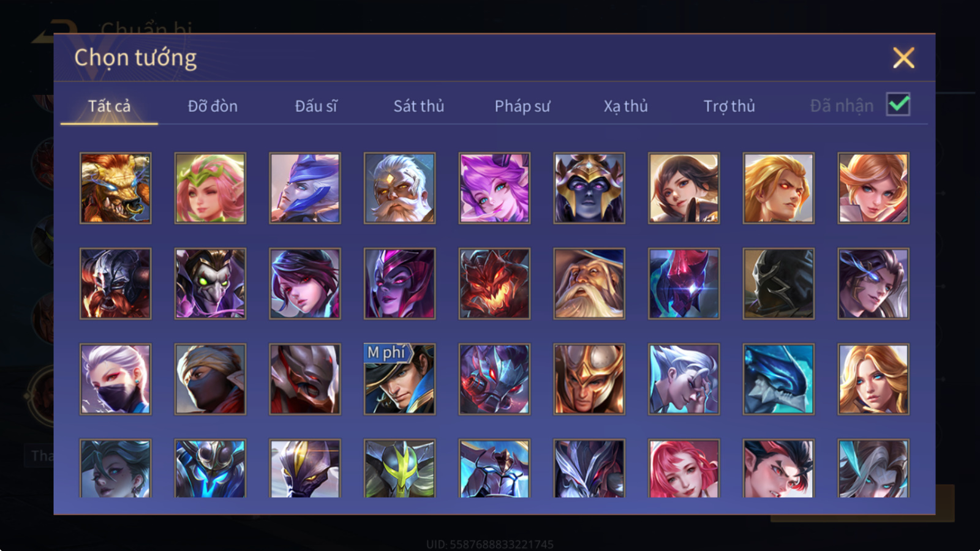Select the purple-haired girl hero portrait
The width and height of the screenshot is (980, 551).
click(x=494, y=188)
